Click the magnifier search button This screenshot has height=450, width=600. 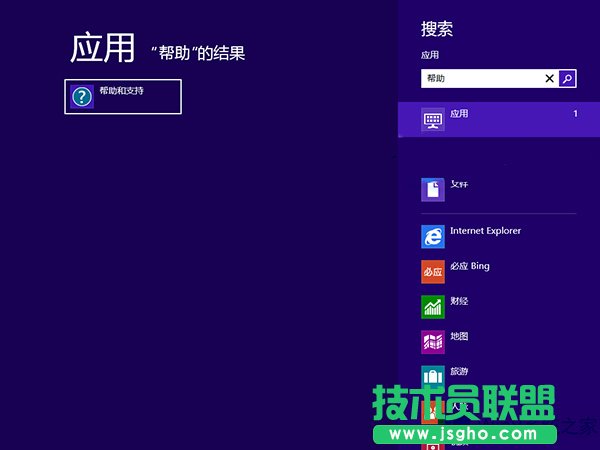click(x=567, y=78)
